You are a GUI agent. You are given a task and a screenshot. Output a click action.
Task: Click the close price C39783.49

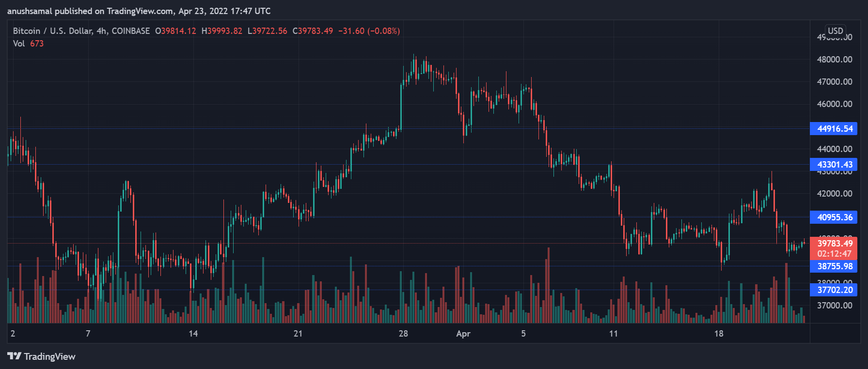pos(313,31)
